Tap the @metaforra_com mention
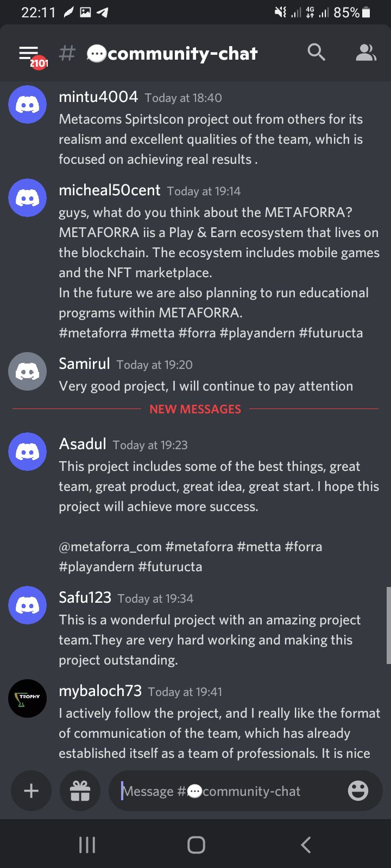This screenshot has width=391, height=868. coord(110,546)
